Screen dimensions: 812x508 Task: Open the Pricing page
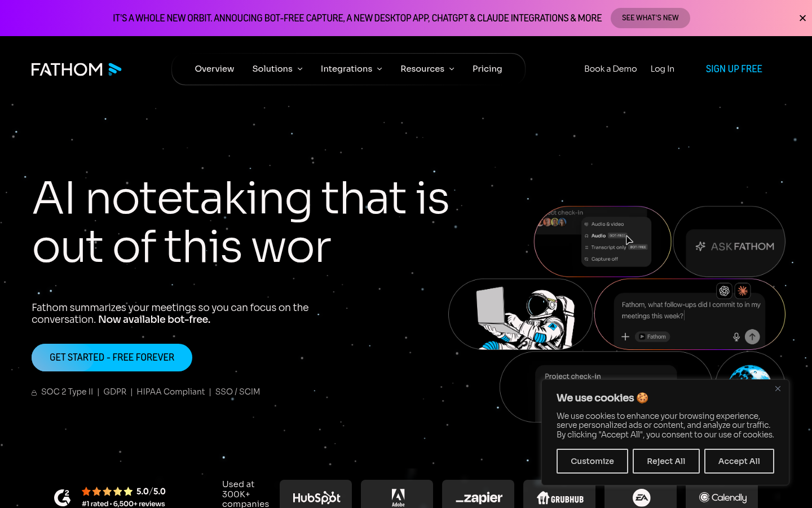click(487, 69)
